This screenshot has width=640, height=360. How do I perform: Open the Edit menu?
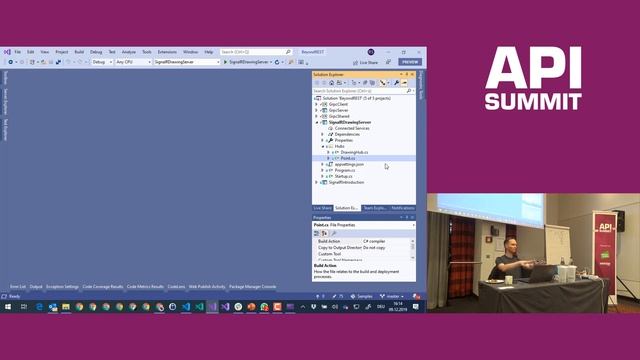point(31,52)
